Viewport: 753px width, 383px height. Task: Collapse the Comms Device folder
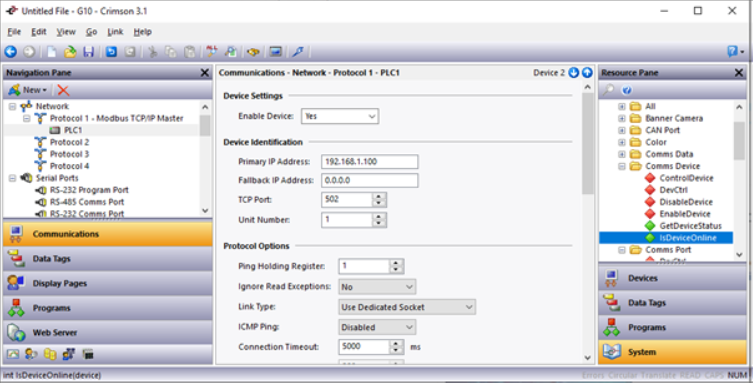pyautogui.click(x=621, y=167)
